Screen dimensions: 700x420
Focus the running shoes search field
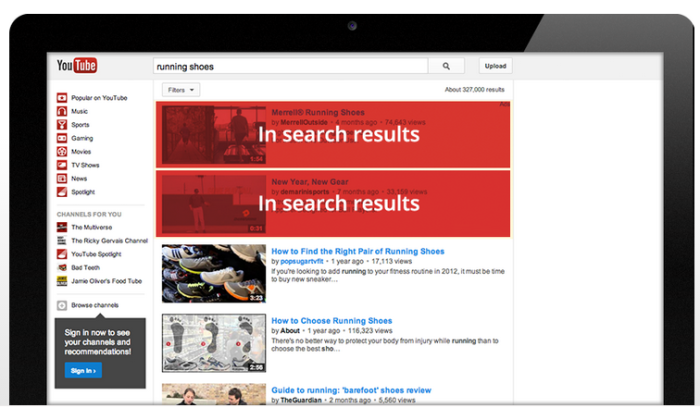point(291,66)
